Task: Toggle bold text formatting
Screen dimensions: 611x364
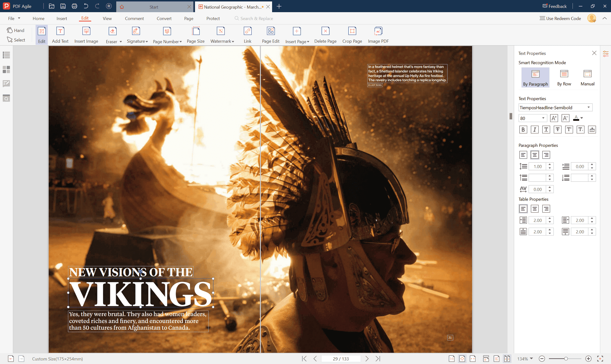Action: (x=523, y=130)
